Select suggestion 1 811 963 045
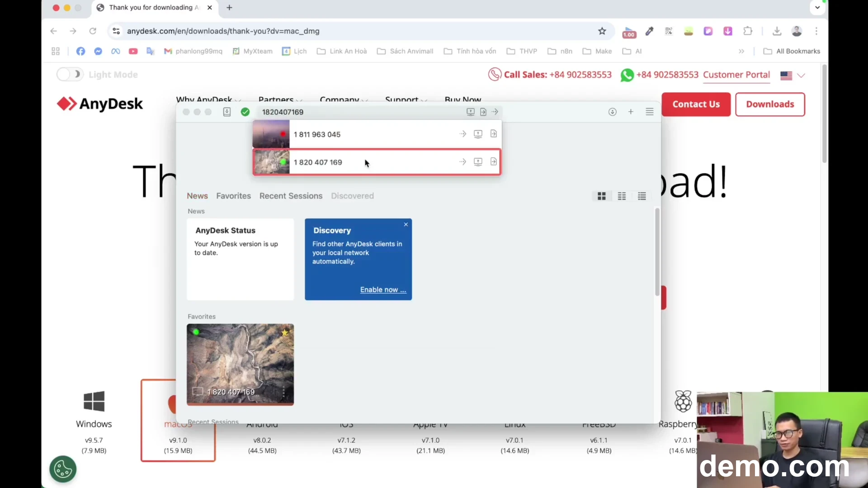 click(377, 134)
